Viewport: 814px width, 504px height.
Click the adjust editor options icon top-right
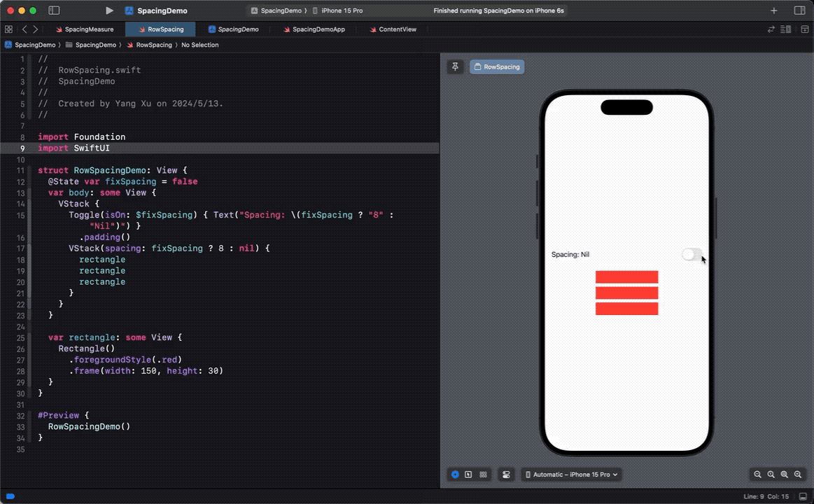pos(785,29)
